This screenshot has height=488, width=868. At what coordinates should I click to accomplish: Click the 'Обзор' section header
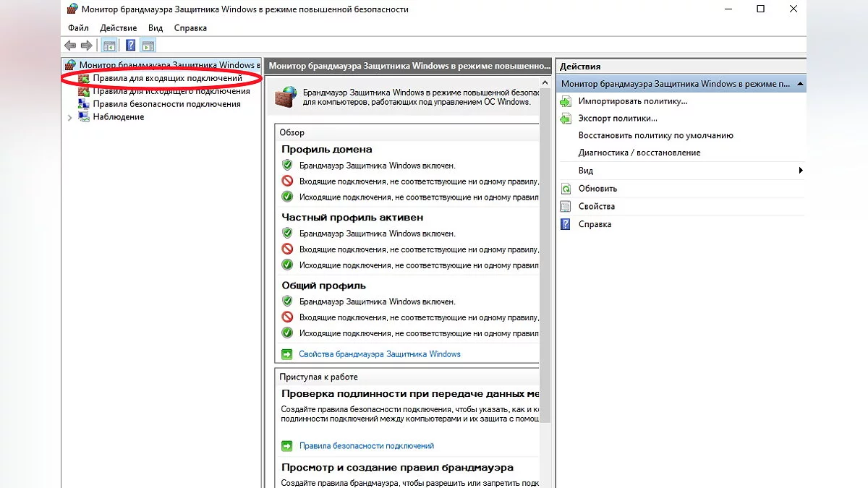coord(292,132)
